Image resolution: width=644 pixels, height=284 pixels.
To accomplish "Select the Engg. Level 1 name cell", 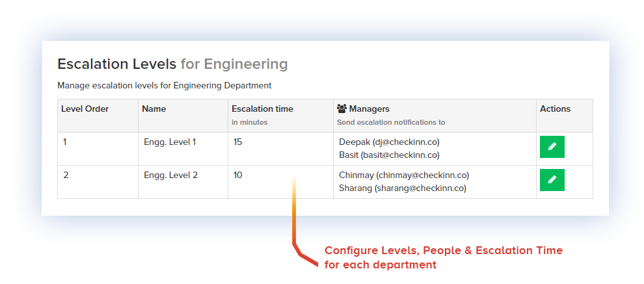I will coord(170,142).
